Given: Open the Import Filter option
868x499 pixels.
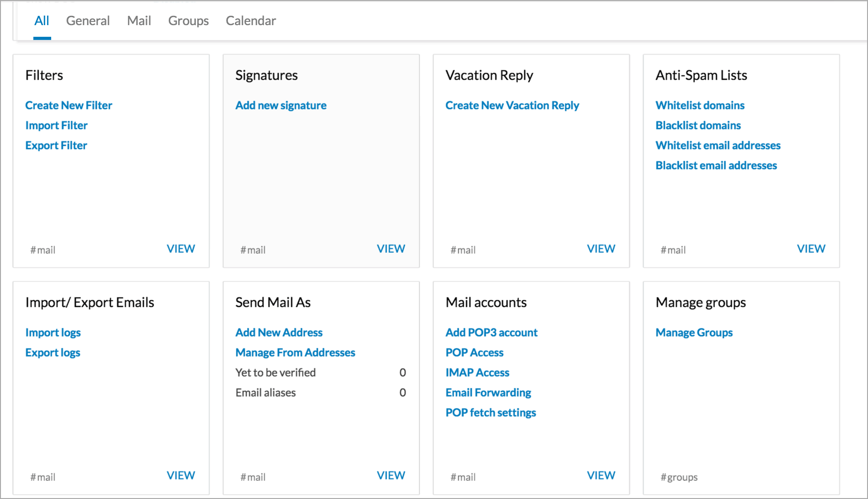Looking at the screenshot, I should coord(56,126).
